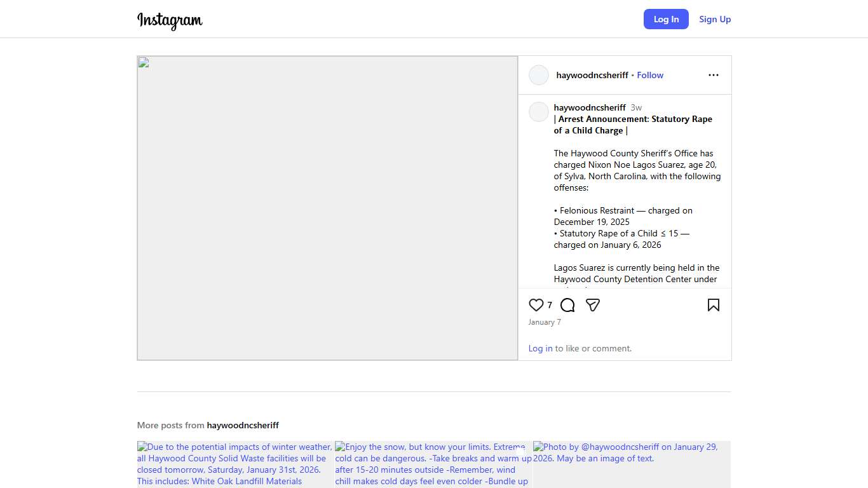Click caption profile avatar beside username
This screenshot has height=488, width=868.
[538, 112]
